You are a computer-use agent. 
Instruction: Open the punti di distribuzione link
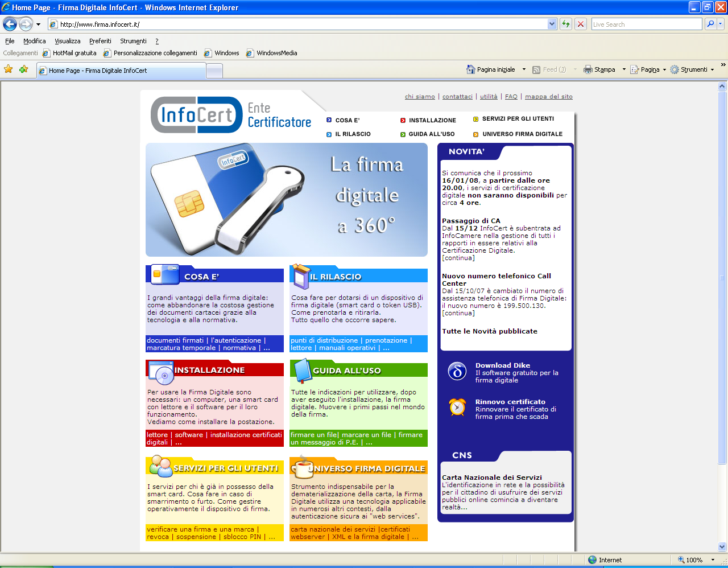pos(325,340)
